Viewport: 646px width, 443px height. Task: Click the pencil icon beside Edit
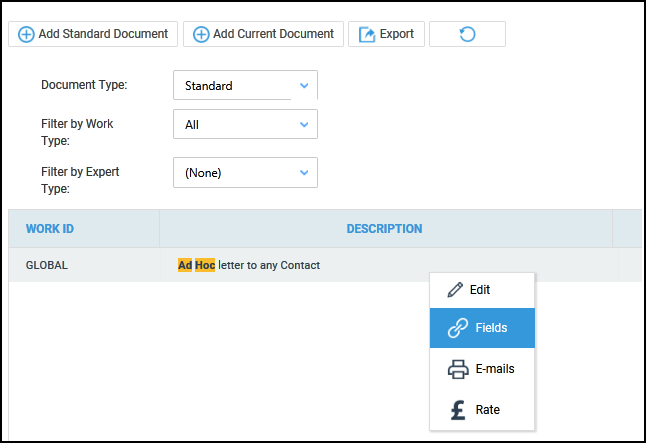(456, 290)
